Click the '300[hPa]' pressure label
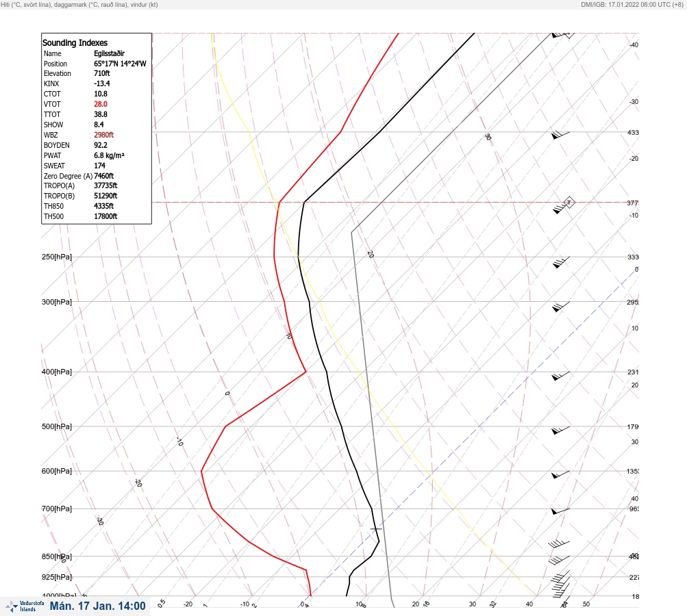This screenshot has height=616, width=687. (x=57, y=302)
